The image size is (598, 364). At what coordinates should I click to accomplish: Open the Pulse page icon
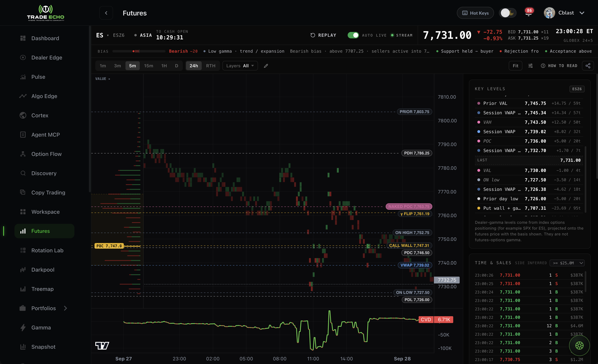tap(23, 77)
